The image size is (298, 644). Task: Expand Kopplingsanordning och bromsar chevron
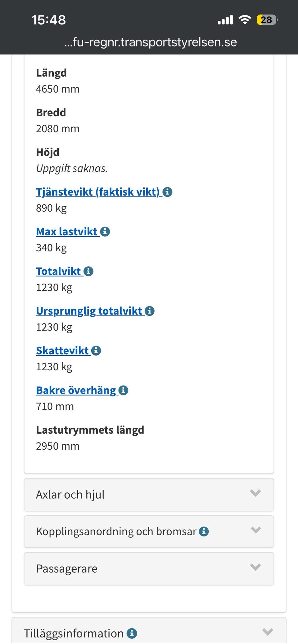click(x=255, y=530)
